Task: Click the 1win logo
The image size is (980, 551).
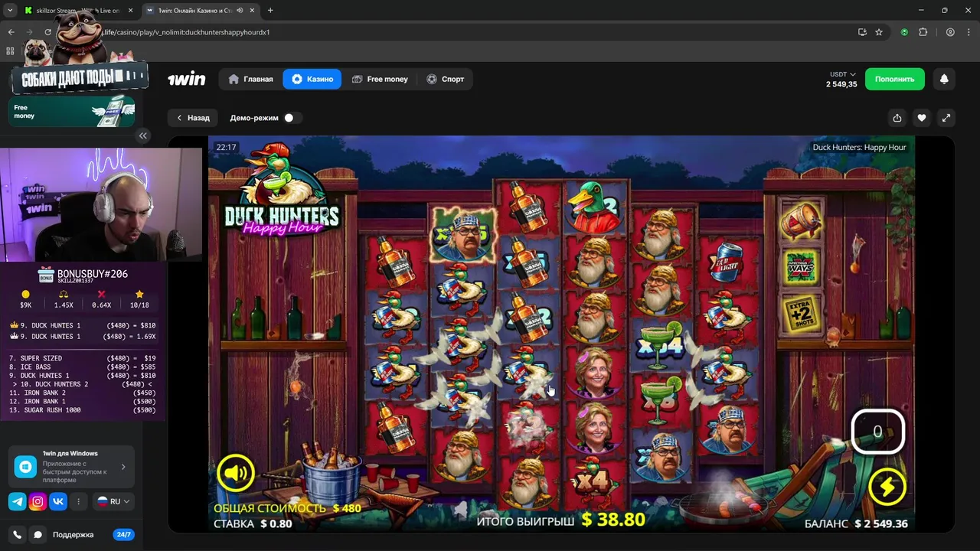Action: coord(187,79)
